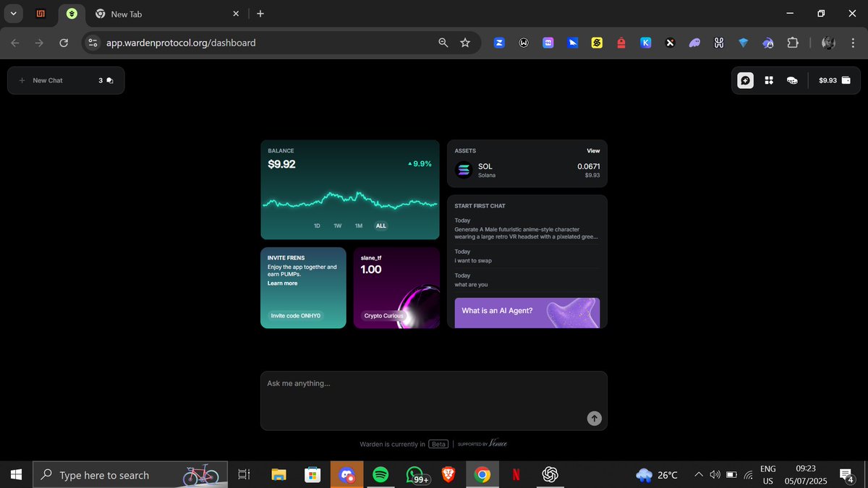Open WhatsApp from the taskbar

[x=416, y=475]
